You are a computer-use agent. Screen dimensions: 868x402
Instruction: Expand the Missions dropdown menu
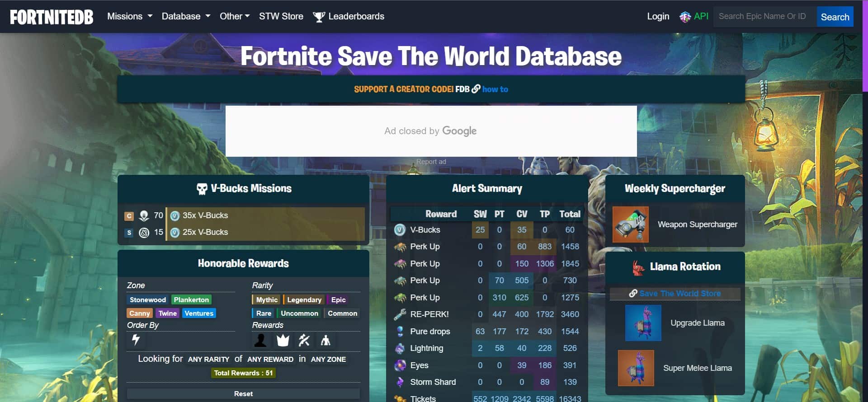[130, 17]
